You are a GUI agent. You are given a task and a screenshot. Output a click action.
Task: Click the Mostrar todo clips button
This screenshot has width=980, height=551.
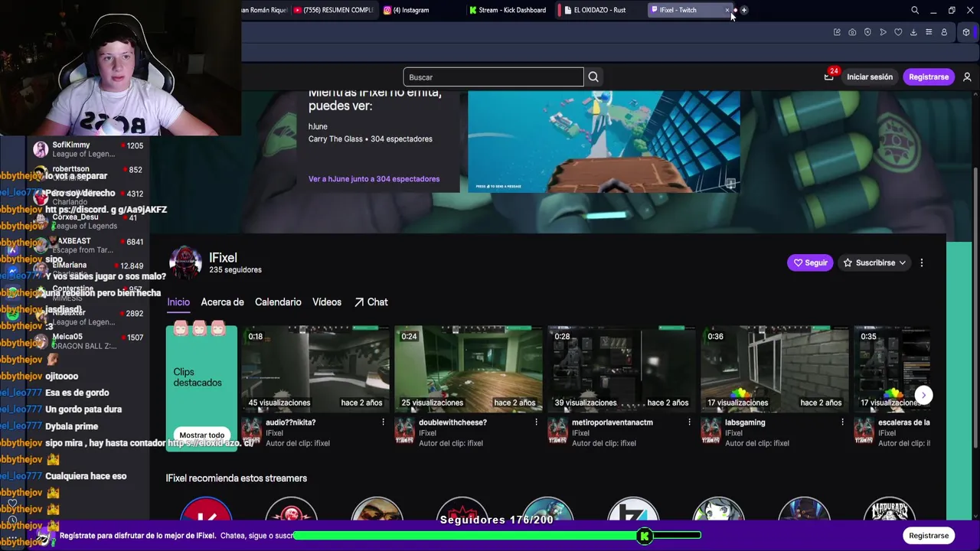click(x=202, y=435)
